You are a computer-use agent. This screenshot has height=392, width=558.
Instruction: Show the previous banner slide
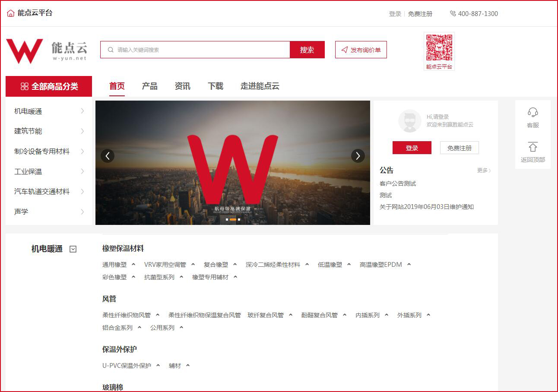click(108, 156)
